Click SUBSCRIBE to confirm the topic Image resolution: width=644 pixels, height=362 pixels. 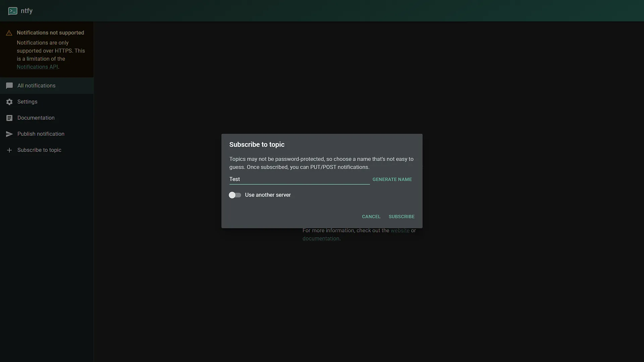[x=401, y=217]
